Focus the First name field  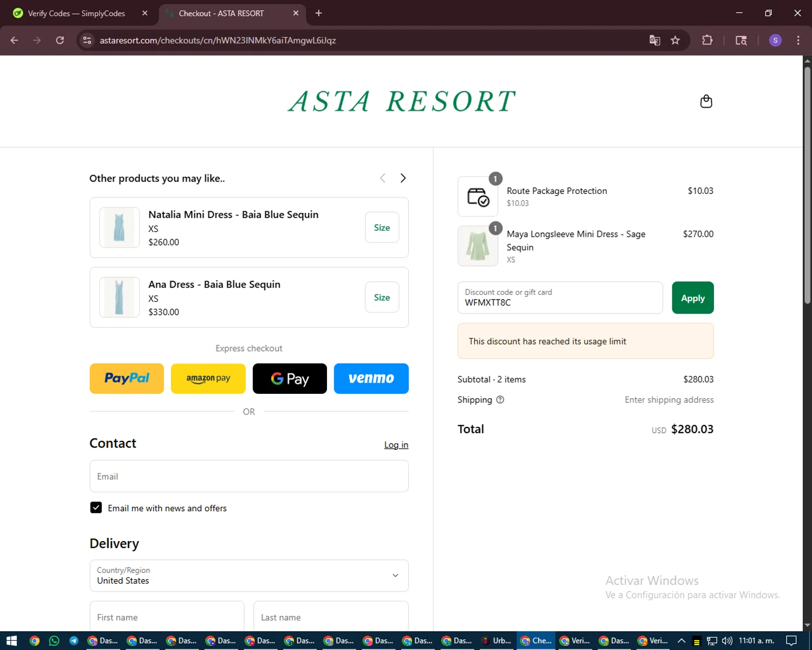click(x=167, y=617)
